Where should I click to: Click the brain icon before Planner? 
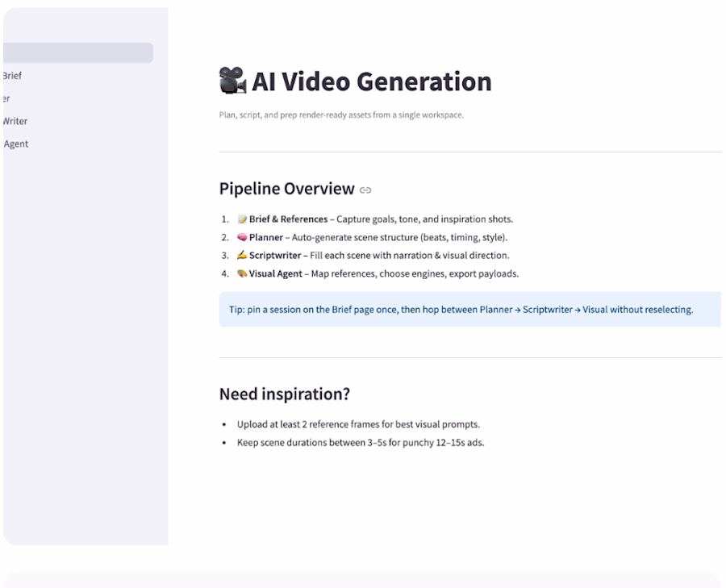click(242, 238)
